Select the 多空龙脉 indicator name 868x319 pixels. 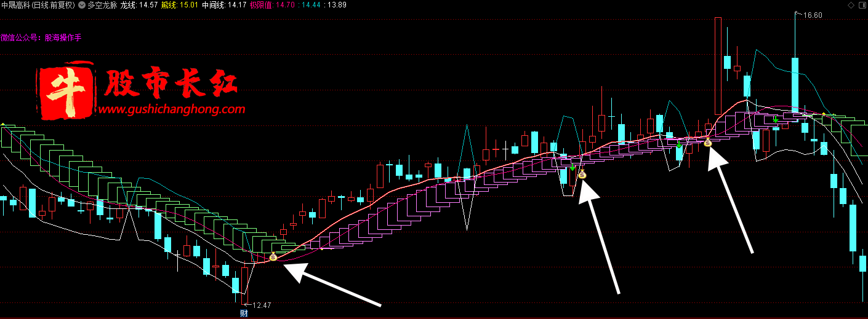tap(102, 5)
